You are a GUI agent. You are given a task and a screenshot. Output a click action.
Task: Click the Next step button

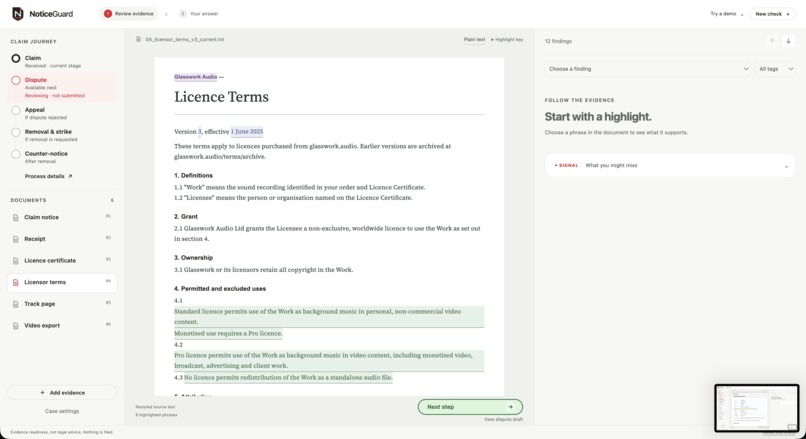tap(470, 407)
